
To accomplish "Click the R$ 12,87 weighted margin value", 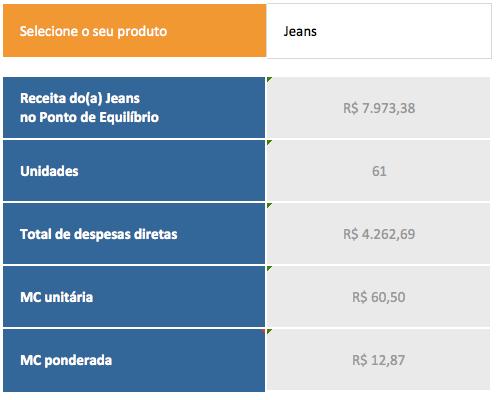I will 379,360.
